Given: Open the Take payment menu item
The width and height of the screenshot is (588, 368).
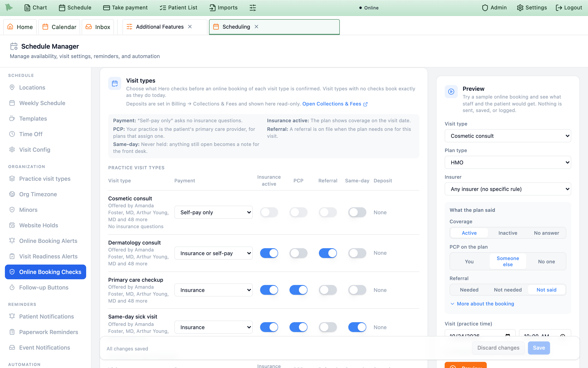Looking at the screenshot, I should [x=125, y=8].
